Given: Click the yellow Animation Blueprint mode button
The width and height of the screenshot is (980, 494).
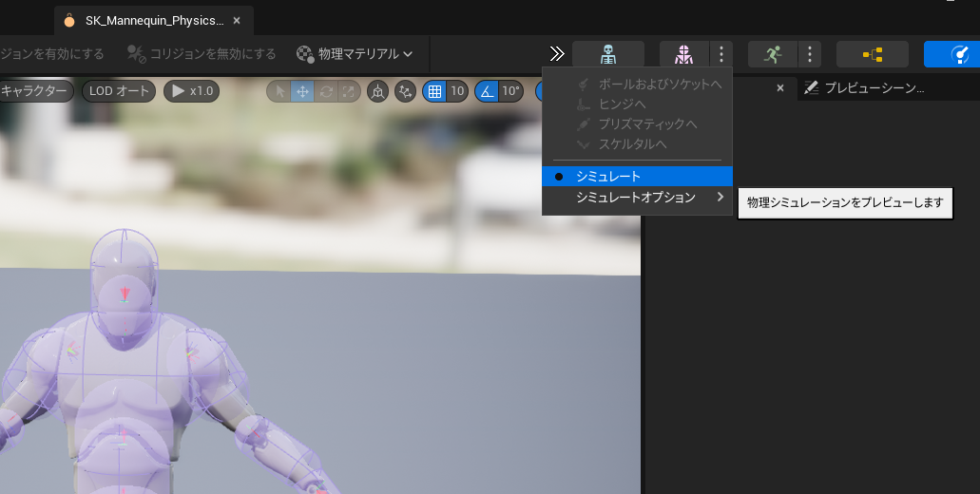Looking at the screenshot, I should (873, 54).
